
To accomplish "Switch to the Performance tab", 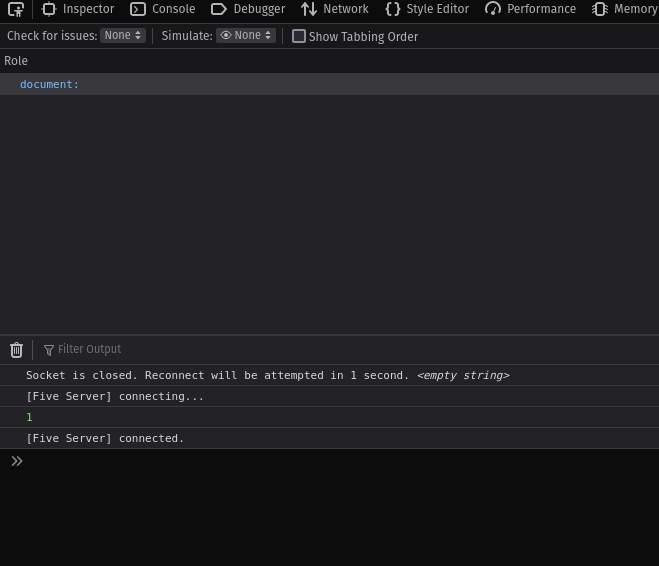I will pyautogui.click(x=530, y=9).
